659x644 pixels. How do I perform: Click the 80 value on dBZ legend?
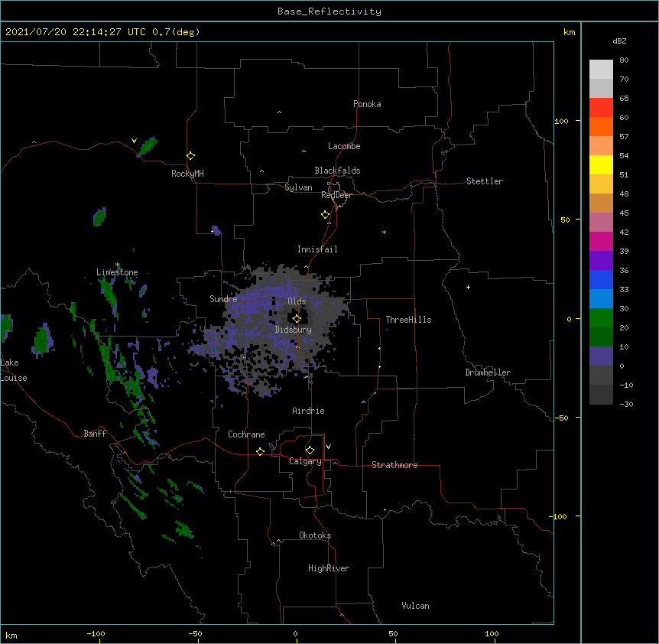tap(624, 60)
